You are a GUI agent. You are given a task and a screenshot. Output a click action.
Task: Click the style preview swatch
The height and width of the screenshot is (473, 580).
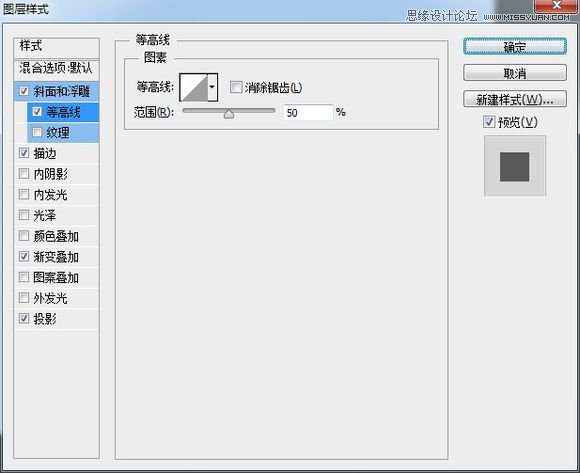click(x=515, y=166)
